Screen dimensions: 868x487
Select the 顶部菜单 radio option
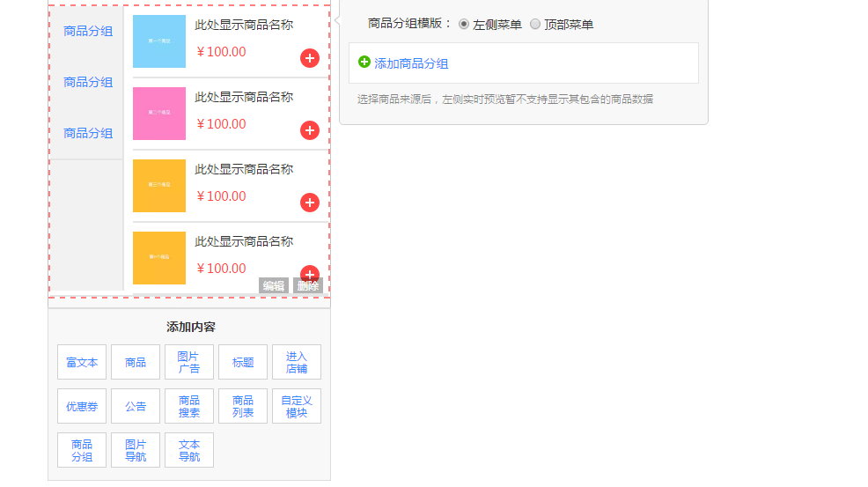pos(535,24)
